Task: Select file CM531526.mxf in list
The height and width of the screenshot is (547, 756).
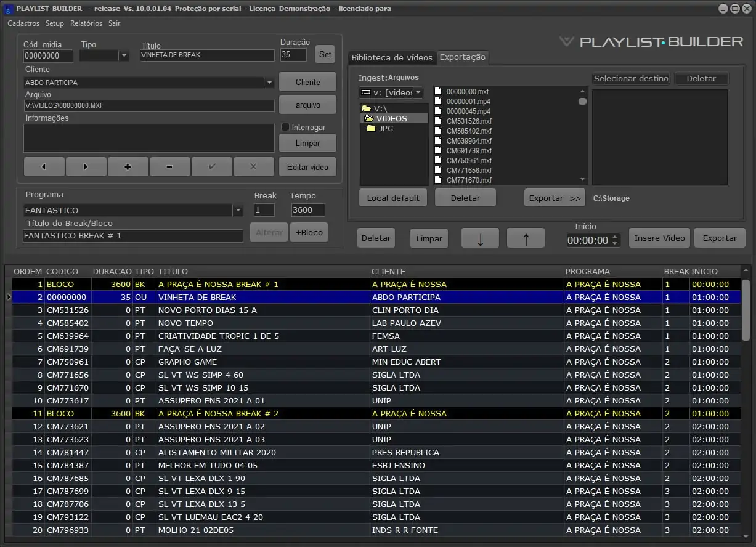Action: point(469,121)
